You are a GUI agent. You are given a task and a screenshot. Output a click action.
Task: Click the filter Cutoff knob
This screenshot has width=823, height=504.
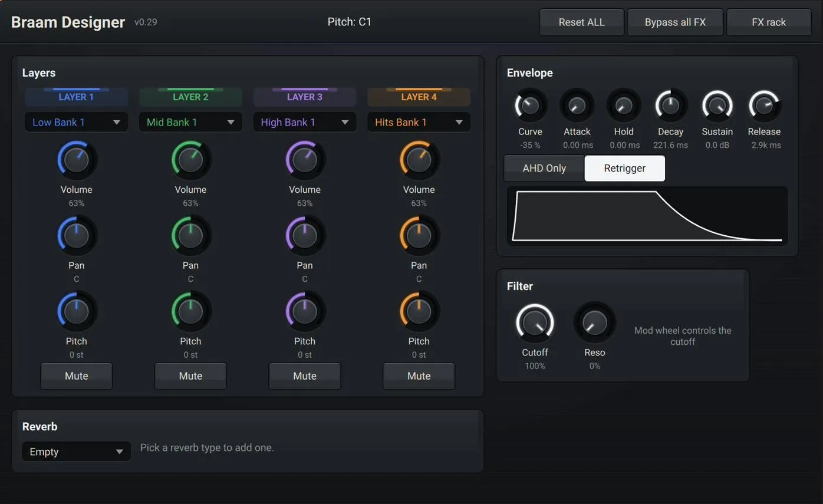[535, 323]
